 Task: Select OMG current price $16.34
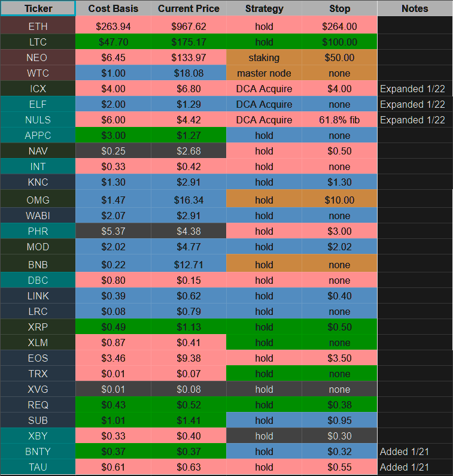[189, 200]
